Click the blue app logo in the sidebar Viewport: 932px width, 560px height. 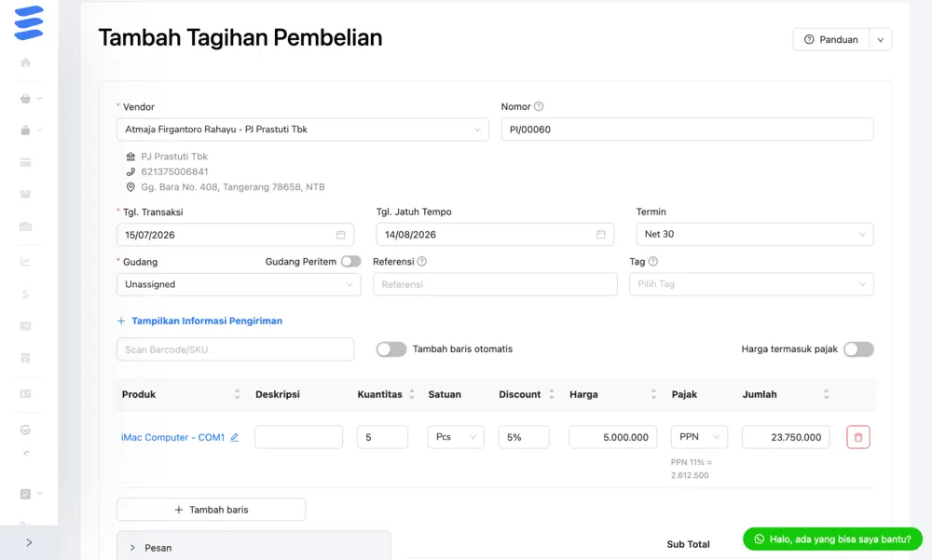[x=29, y=22]
